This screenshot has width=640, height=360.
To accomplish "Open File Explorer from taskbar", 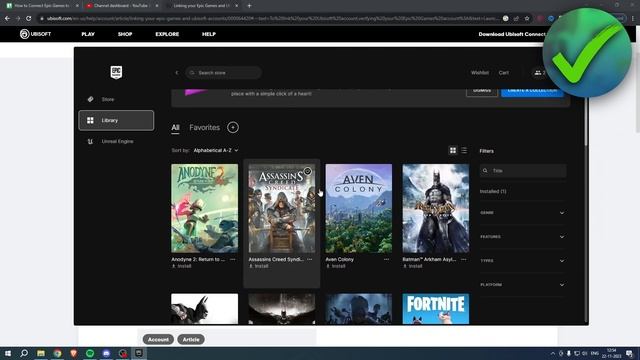I will [41, 353].
